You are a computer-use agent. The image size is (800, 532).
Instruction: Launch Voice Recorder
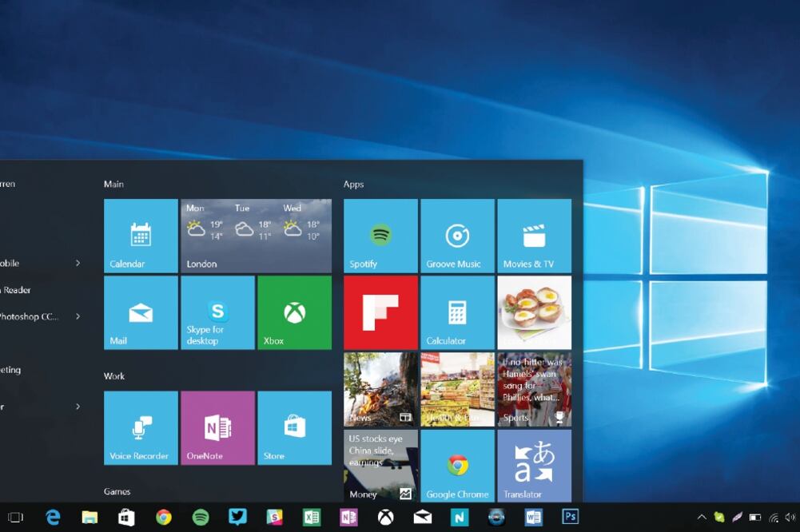tap(140, 427)
